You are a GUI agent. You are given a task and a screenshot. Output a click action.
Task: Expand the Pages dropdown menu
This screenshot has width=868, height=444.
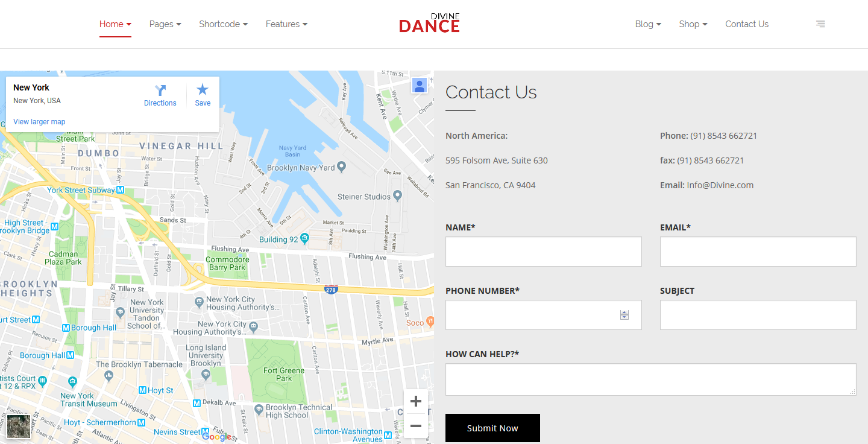(165, 24)
